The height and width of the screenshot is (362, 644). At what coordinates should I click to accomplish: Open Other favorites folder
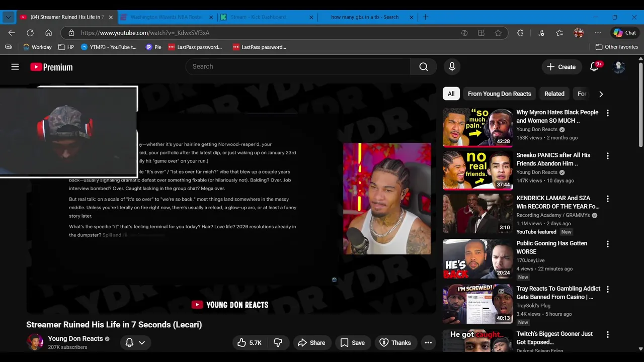click(616, 47)
